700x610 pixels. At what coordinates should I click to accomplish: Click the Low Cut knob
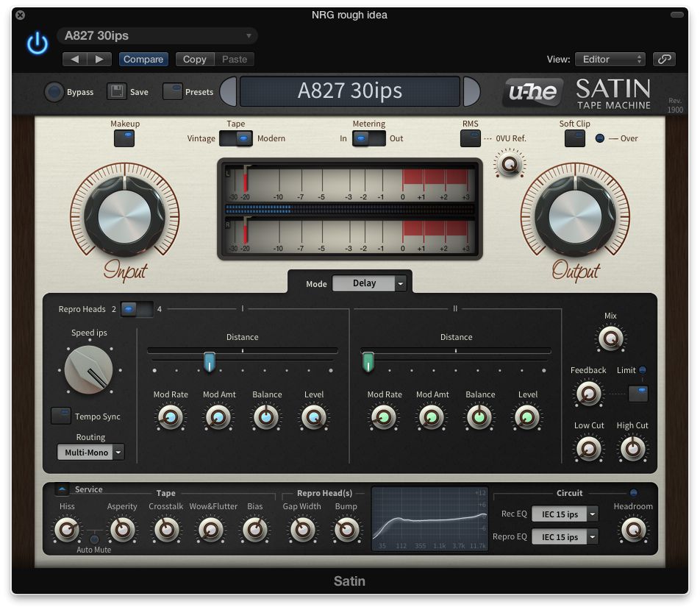tap(588, 448)
